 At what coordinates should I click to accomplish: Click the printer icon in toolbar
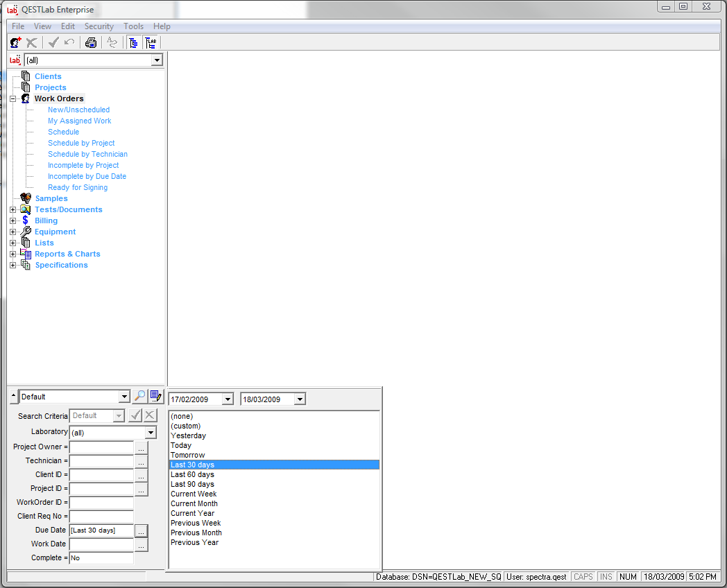91,43
